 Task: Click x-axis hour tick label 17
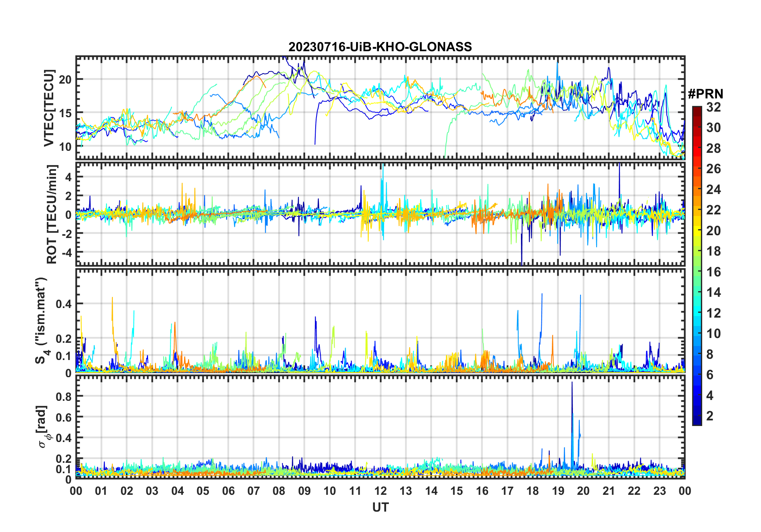[x=507, y=491]
